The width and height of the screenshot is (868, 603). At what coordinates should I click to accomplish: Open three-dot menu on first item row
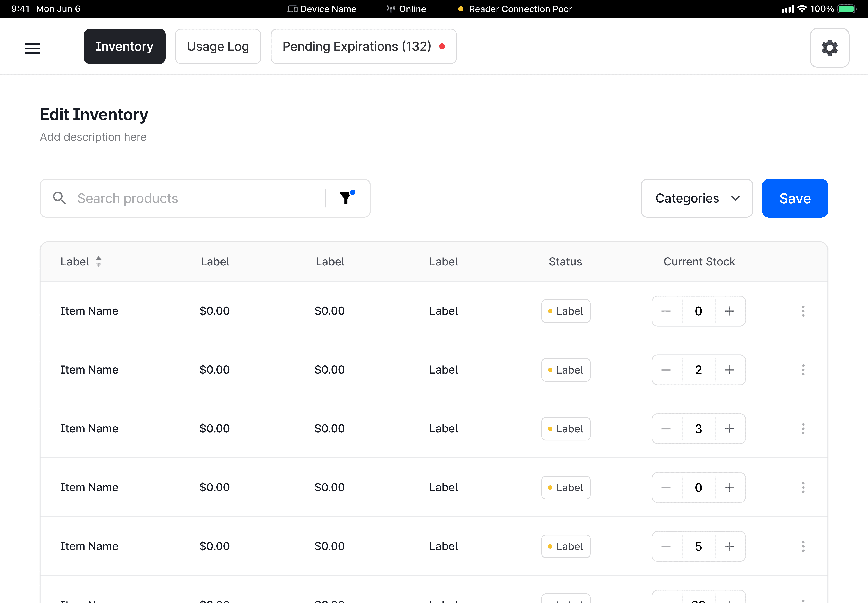coord(803,311)
